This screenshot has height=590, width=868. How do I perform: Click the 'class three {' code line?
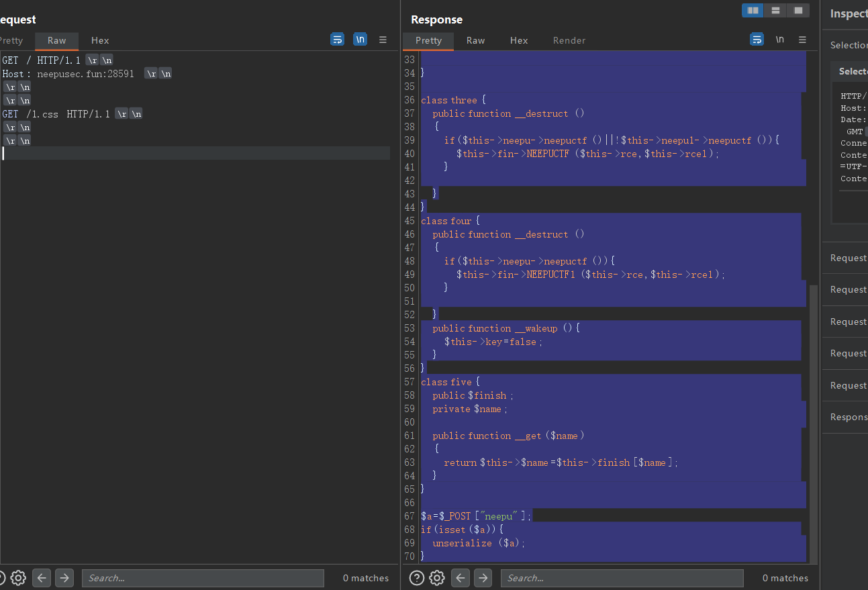454,100
